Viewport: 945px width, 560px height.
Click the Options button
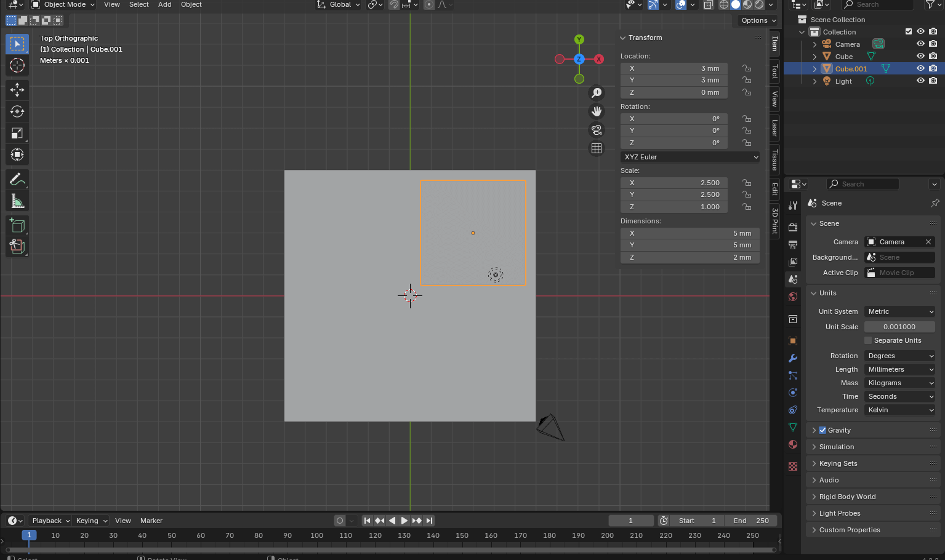[758, 20]
